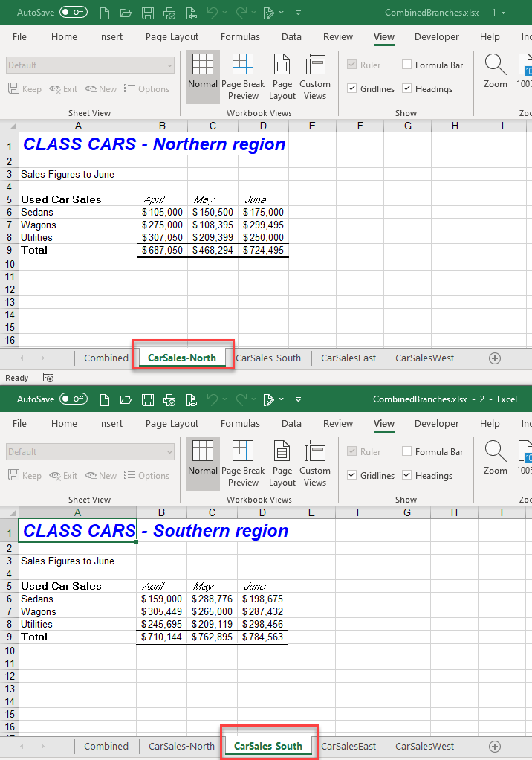Click Open folder icon in window 1 toolbar
The height and width of the screenshot is (760, 532).
point(126,13)
